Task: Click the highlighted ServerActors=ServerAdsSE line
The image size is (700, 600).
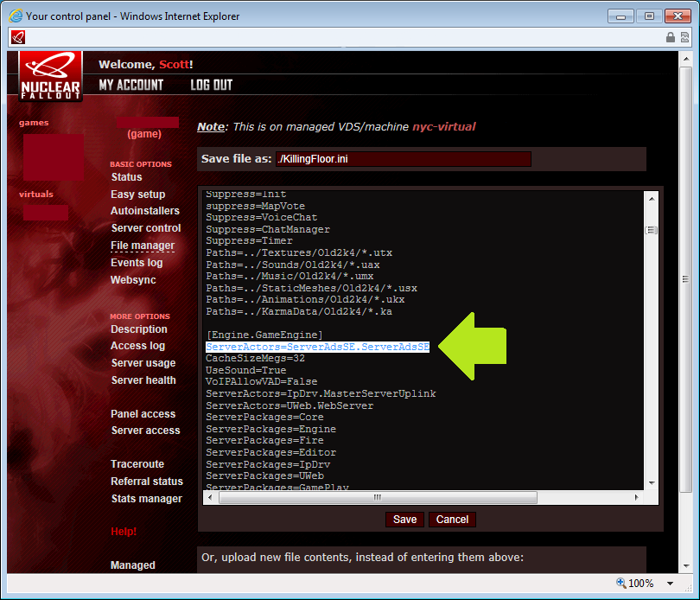Action: tap(317, 347)
